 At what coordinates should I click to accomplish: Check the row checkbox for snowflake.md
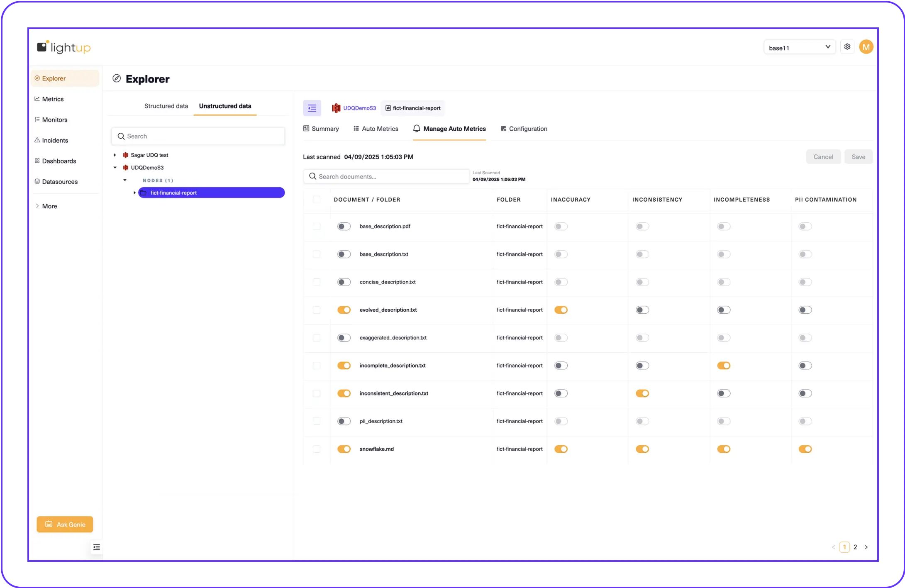click(317, 449)
